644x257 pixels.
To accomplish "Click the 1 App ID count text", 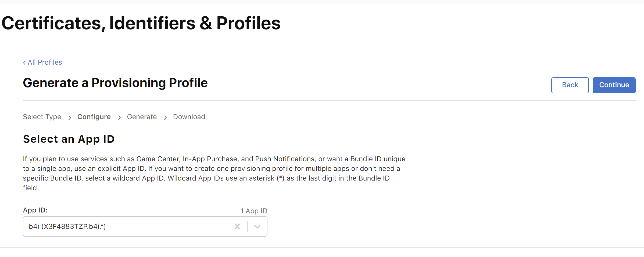I will pos(254,211).
